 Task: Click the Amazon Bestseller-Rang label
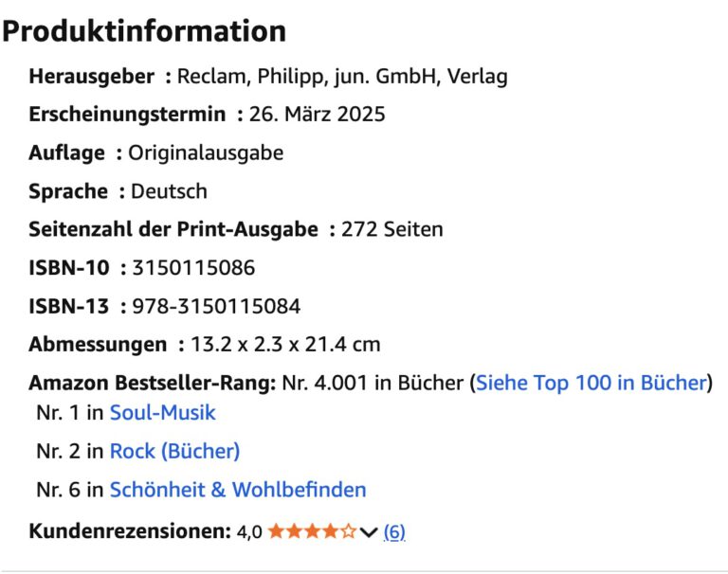tap(152, 383)
